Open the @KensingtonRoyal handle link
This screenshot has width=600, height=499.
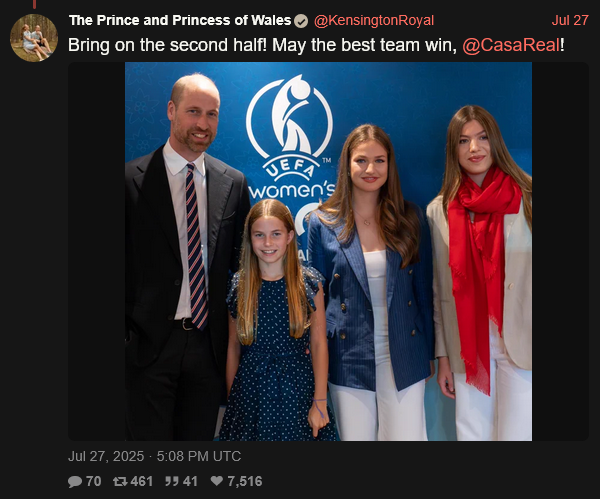coord(374,21)
